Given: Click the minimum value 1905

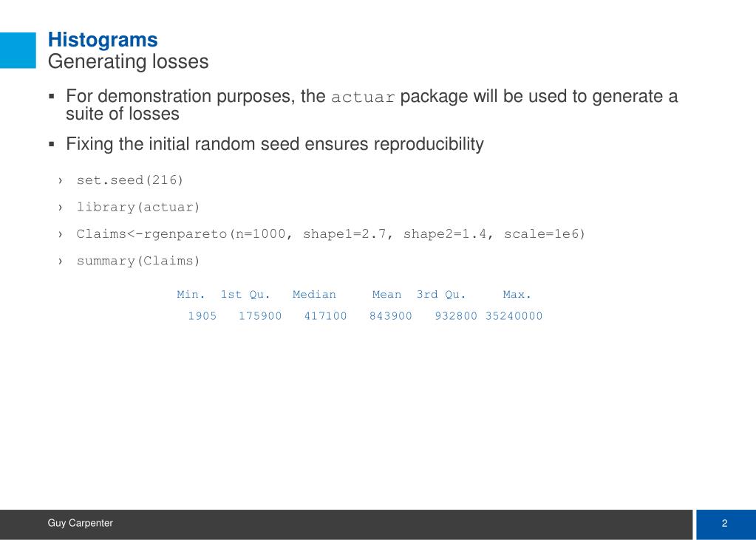Looking at the screenshot, I should [202, 316].
